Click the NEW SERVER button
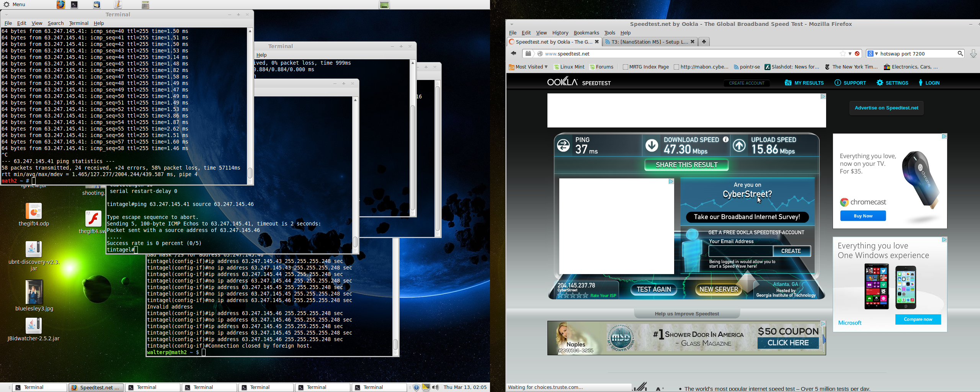Screen dimensions: 980x392 pos(719,289)
